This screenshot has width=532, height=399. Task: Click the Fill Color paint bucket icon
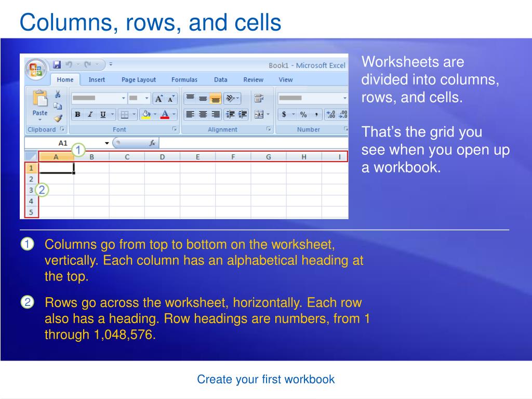coord(146,114)
